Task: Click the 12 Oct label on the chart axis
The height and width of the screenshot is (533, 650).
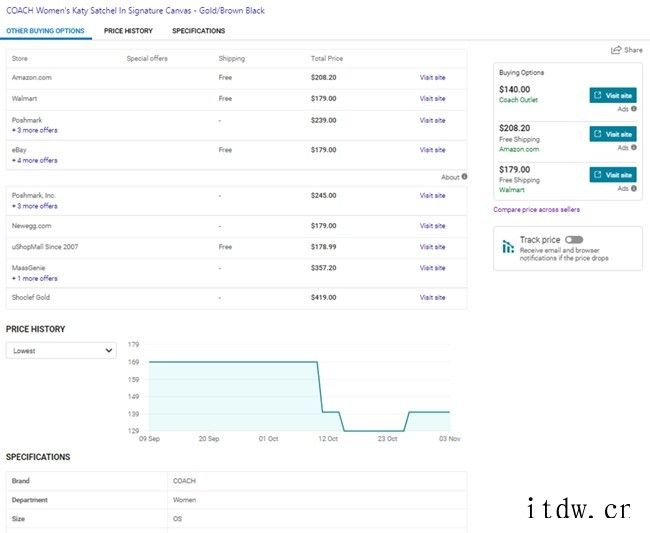Action: 328,439
